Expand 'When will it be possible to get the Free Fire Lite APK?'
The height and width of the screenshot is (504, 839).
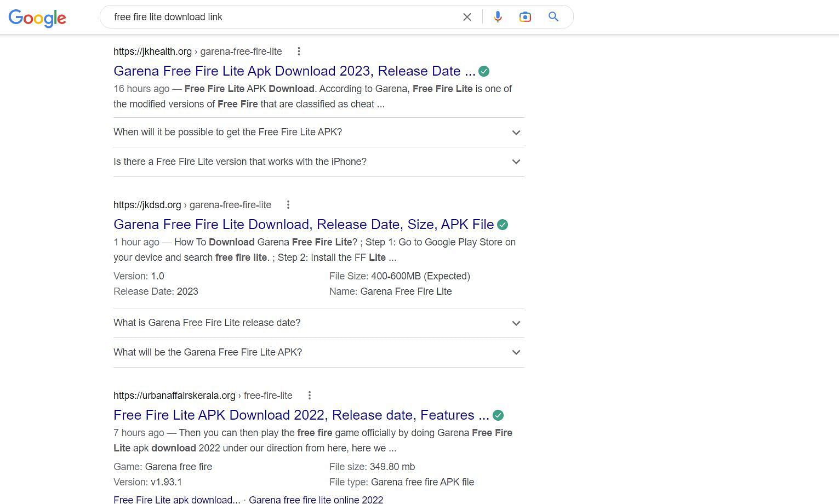click(x=319, y=132)
